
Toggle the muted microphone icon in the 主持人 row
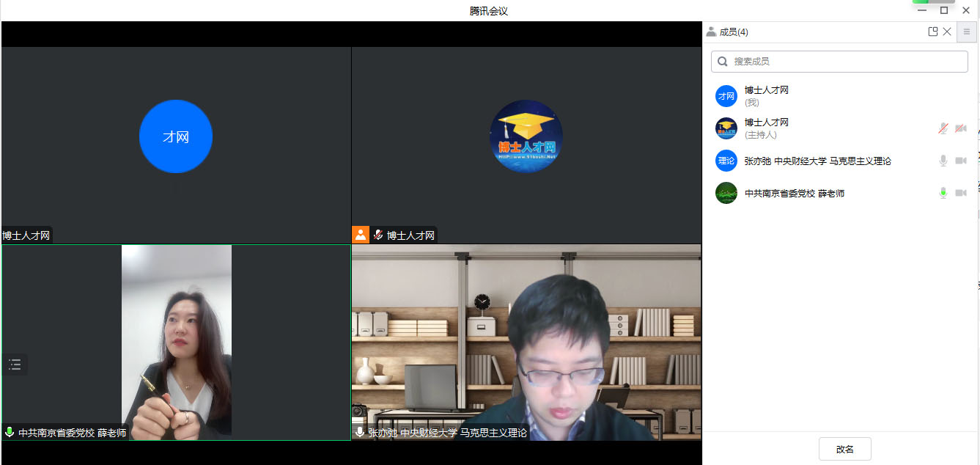(943, 128)
